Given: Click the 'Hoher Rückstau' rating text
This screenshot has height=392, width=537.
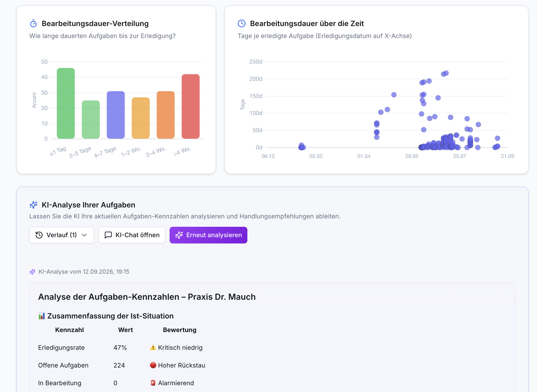Looking at the screenshot, I should coord(182,365).
